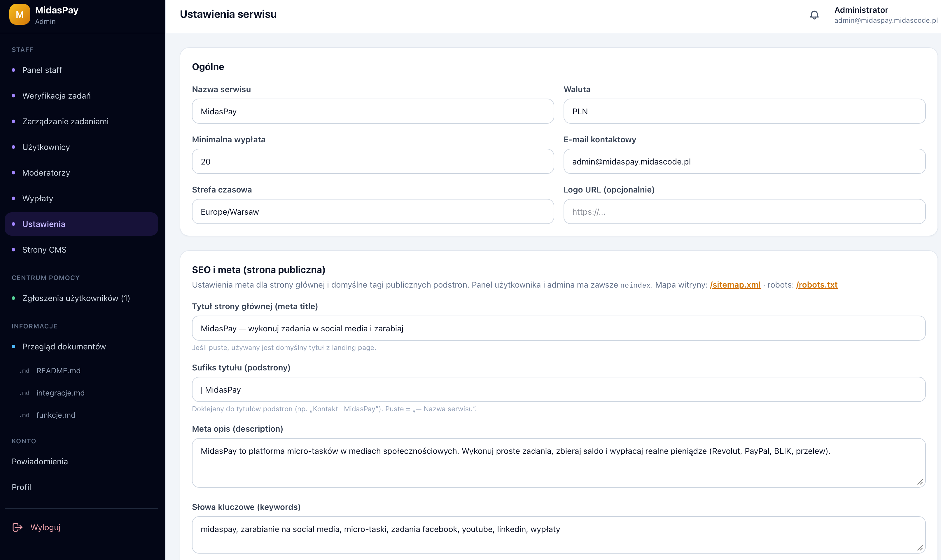941x560 pixels.
Task: Open the /sitemap.xml link
Action: tap(735, 285)
